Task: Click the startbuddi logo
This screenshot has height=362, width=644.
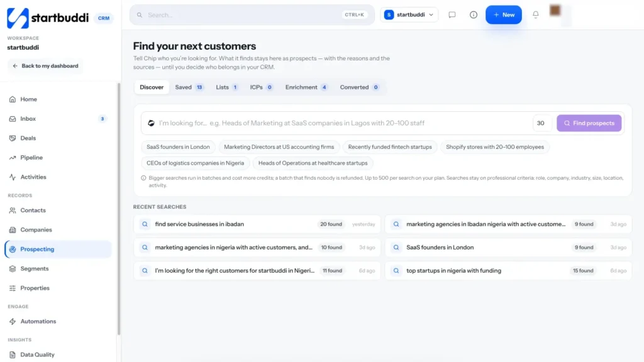Action: pos(48,18)
